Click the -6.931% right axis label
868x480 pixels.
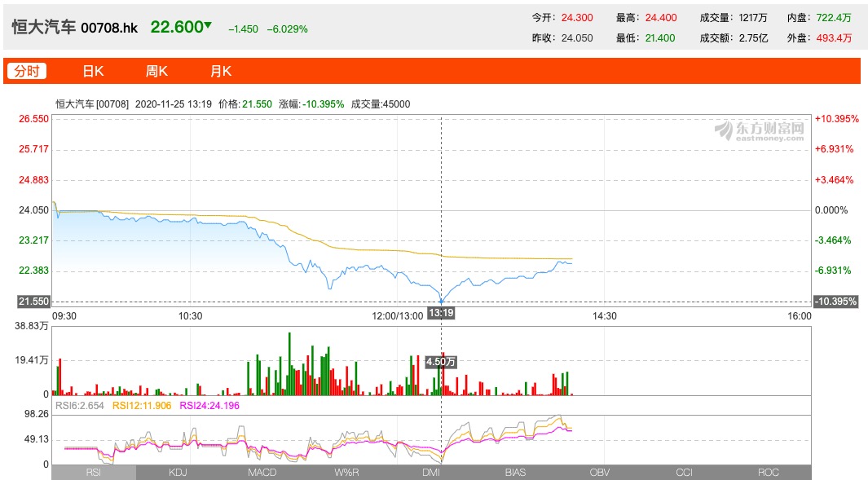[833, 271]
